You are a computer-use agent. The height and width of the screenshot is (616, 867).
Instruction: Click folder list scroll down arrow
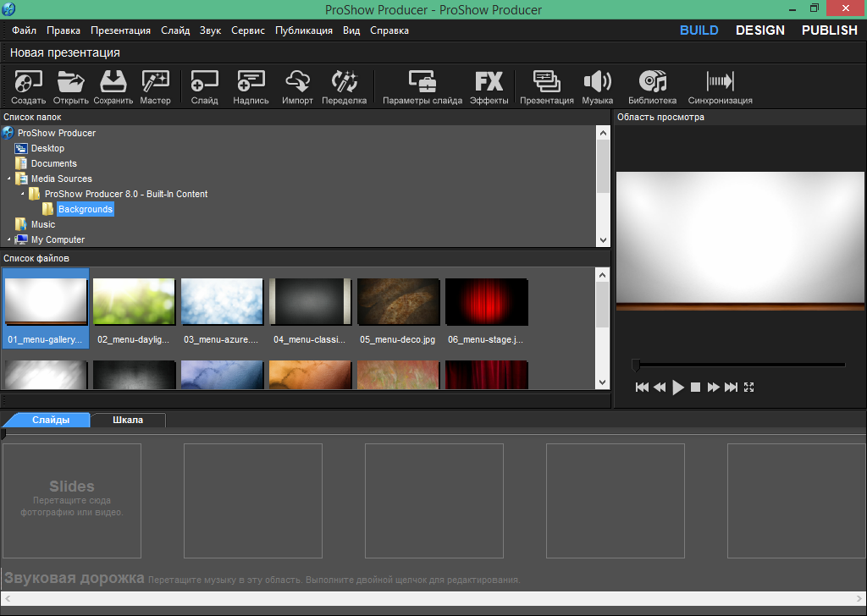click(603, 240)
